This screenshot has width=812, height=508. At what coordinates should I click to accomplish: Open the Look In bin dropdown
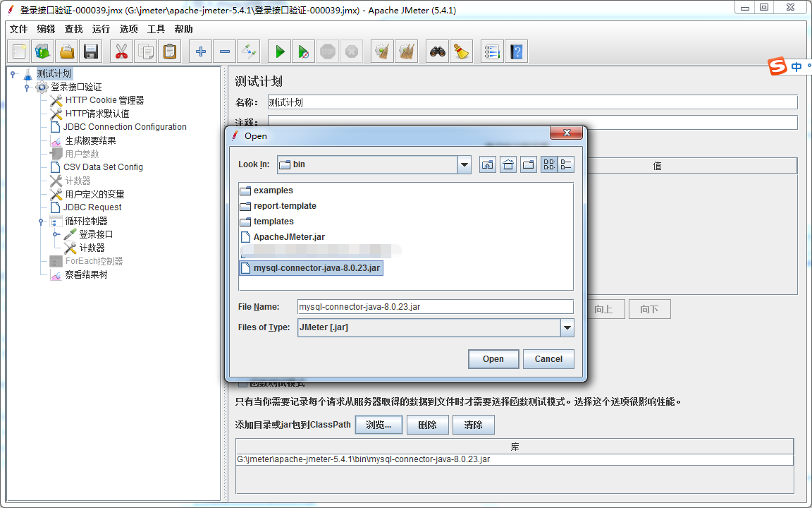[465, 165]
